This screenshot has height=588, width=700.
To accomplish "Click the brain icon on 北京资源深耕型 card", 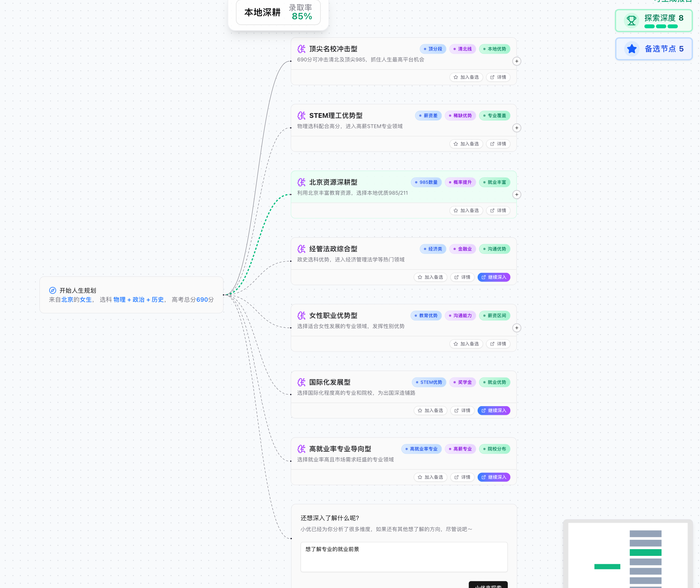I will 301,182.
